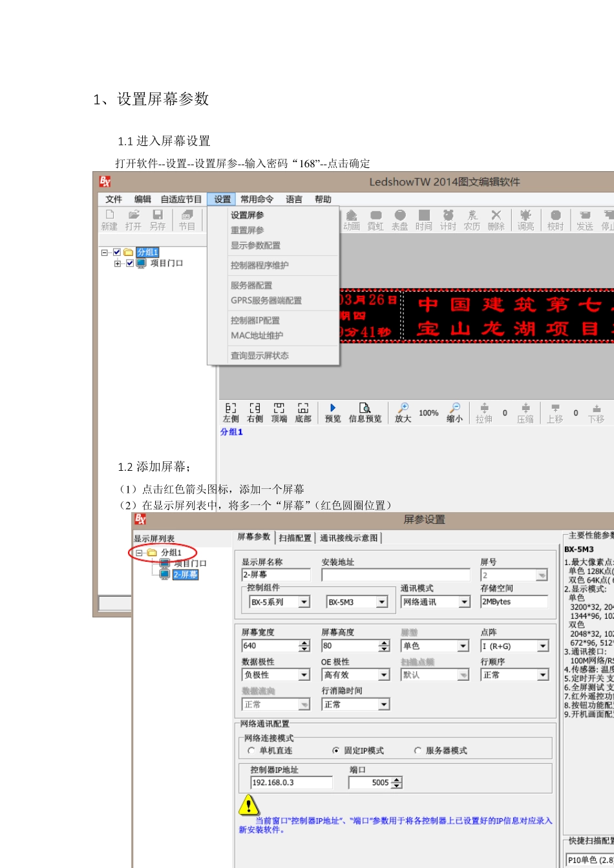Open the 行消隐时间 正常 dropdown
Screen dimensions: 614x868
click(x=384, y=705)
